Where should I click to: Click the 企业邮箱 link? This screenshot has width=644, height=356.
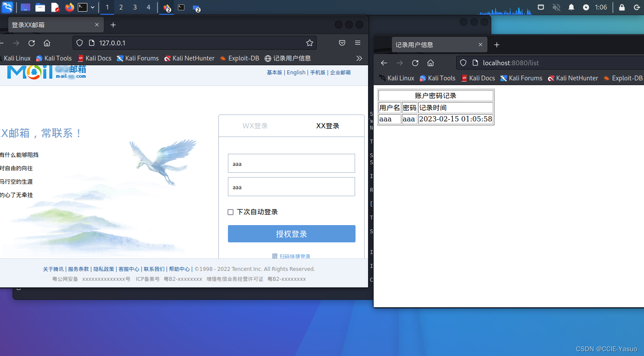coord(340,73)
